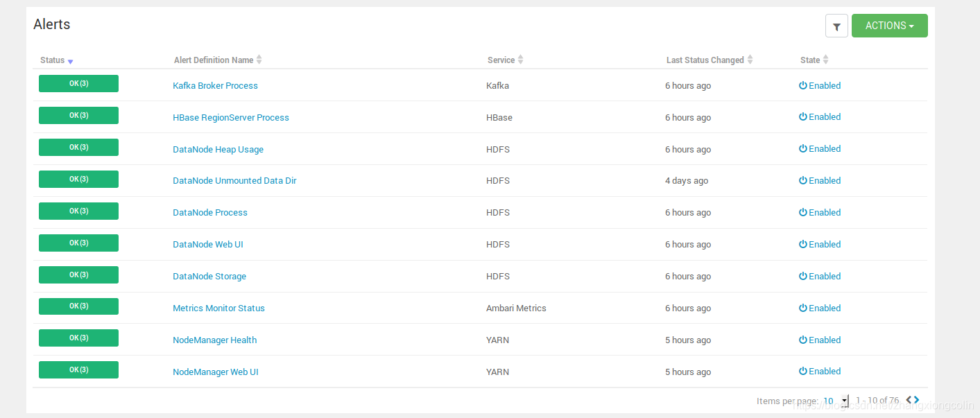This screenshot has height=418, width=980.
Task: Toggle Enabled state for DataNode Unmounted Data Dir
Action: tap(820, 181)
